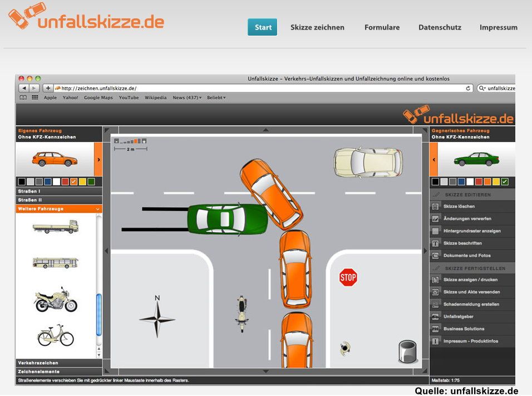The height and width of the screenshot is (396, 532).
Task: Choose blue swatch for own vehicle
Action: [x=48, y=182]
